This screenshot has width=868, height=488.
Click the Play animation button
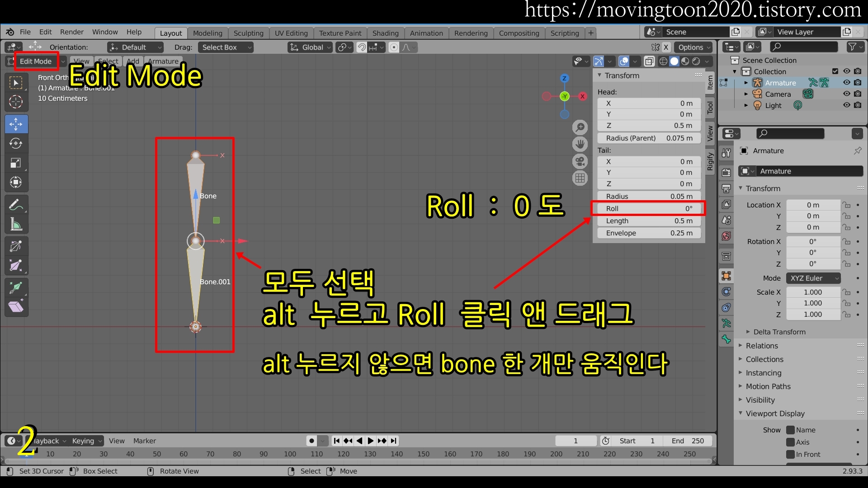[x=371, y=441]
